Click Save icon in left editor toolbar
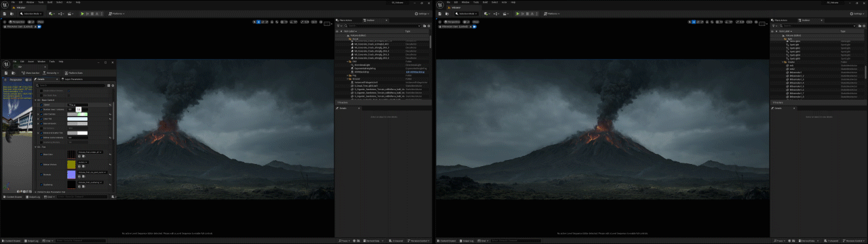Screen dimensions: 868x244 click(5, 14)
